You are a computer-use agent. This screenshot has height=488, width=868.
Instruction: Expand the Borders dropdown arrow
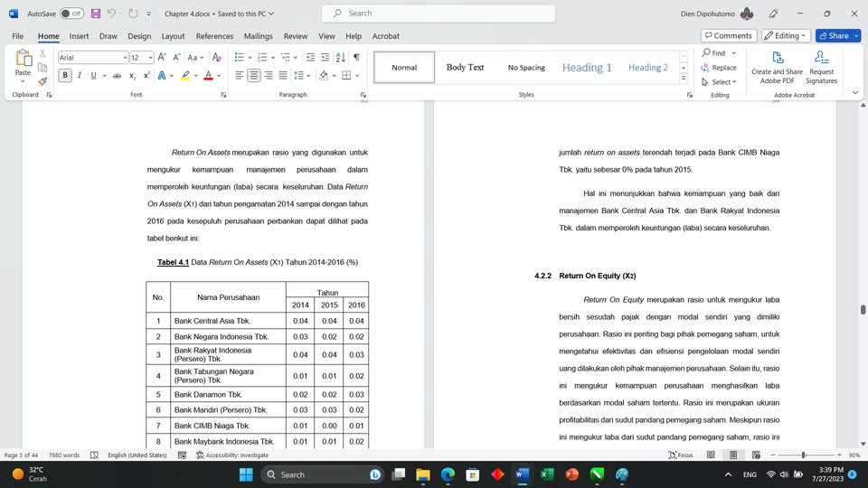point(358,75)
